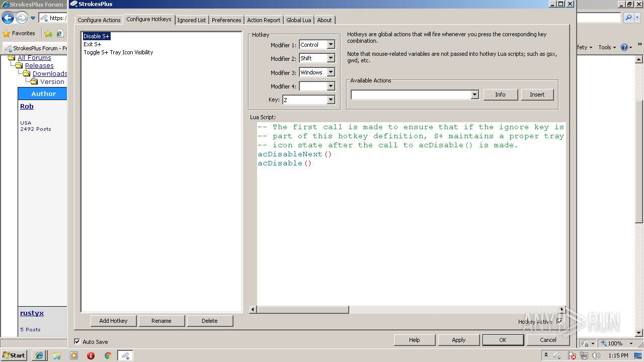Click Info button for available action
This screenshot has width=644, height=362.
tap(500, 95)
